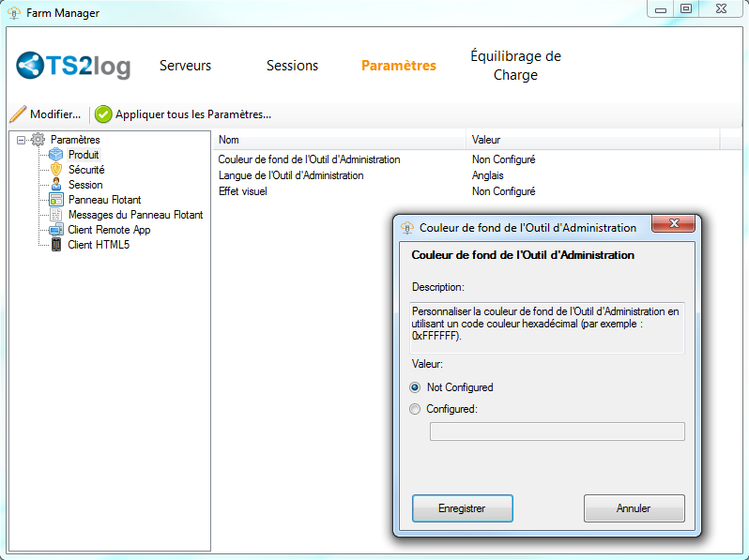Click the Session user icon
The image size is (749, 560).
coord(56,185)
